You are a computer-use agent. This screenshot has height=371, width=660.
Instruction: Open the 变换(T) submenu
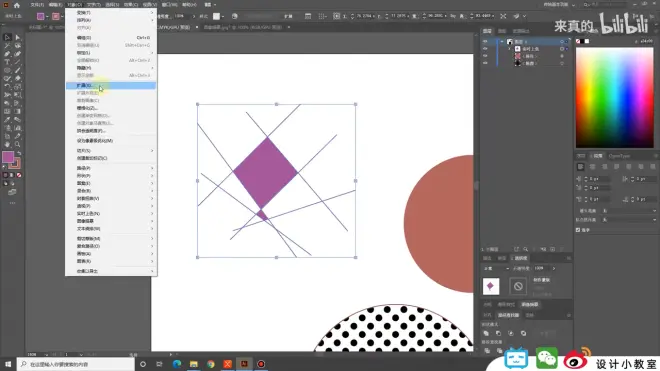(x=111, y=13)
